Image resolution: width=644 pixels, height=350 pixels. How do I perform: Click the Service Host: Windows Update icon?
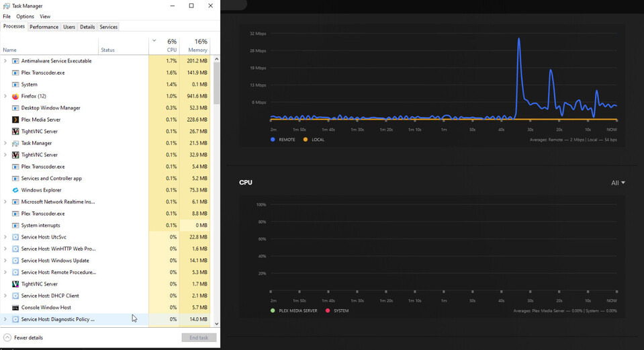pyautogui.click(x=15, y=261)
